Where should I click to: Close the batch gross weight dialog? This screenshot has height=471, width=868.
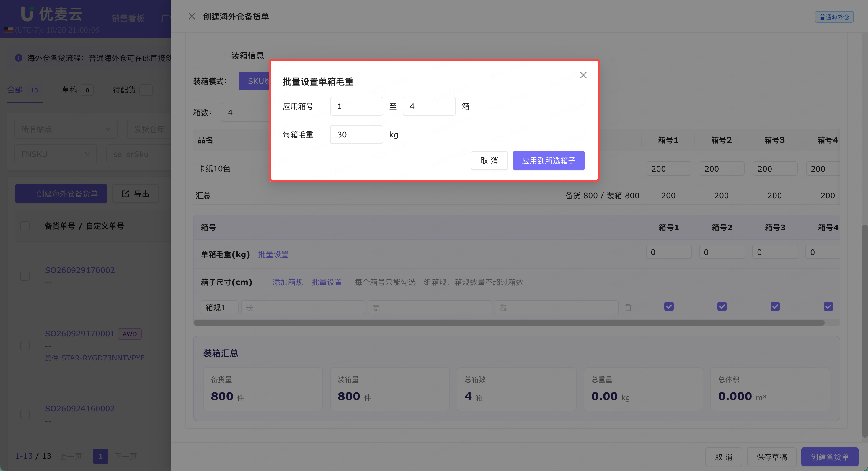pos(583,75)
